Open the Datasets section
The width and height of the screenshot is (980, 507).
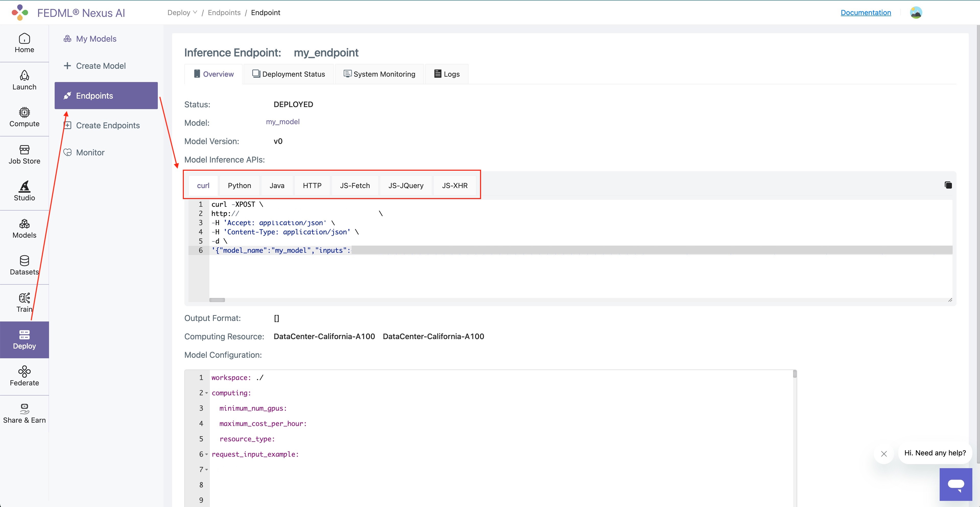click(x=24, y=266)
